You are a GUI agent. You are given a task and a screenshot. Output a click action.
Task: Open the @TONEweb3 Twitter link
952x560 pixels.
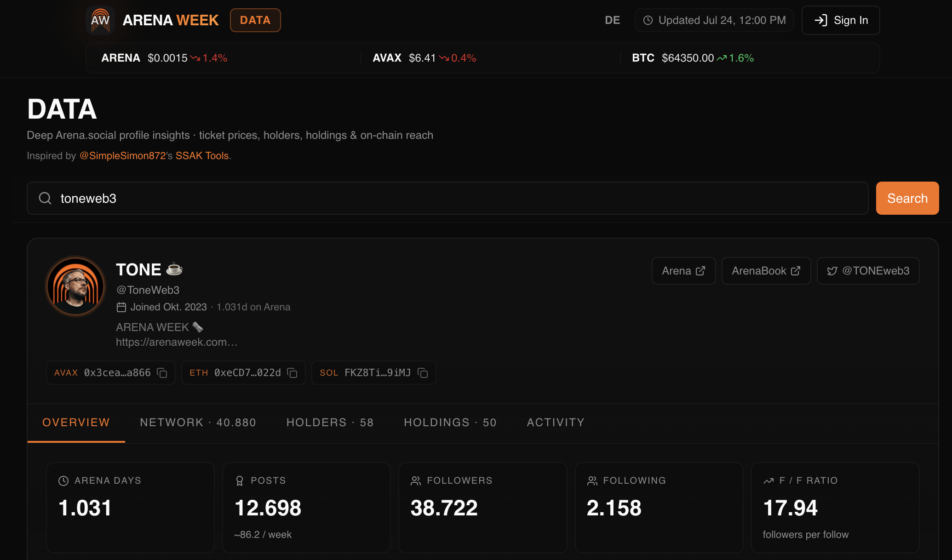click(868, 271)
